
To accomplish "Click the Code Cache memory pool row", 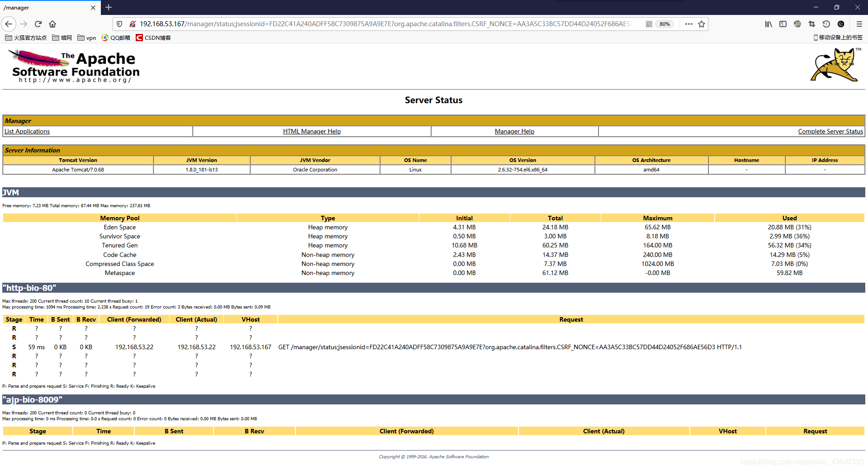I will 433,255.
